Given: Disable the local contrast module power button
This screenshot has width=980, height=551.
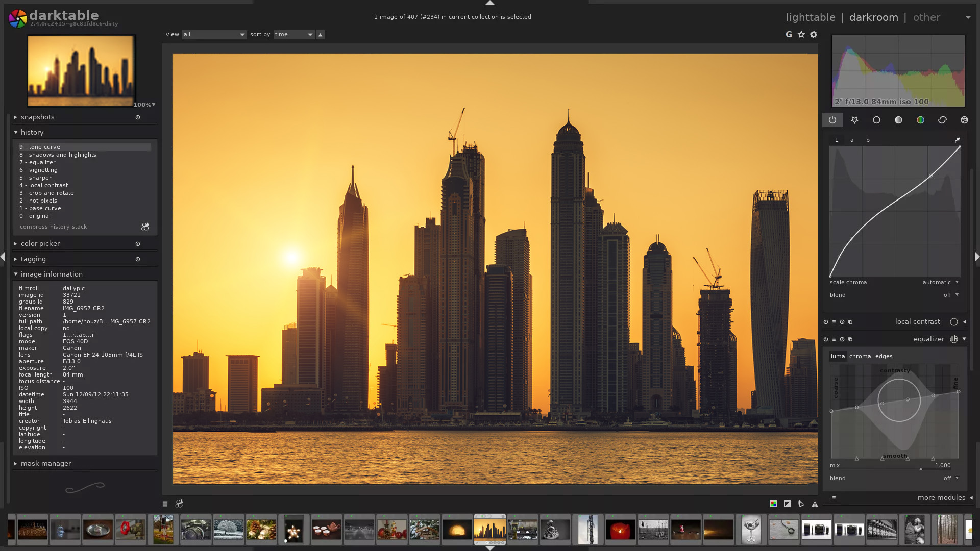Looking at the screenshot, I should 826,322.
